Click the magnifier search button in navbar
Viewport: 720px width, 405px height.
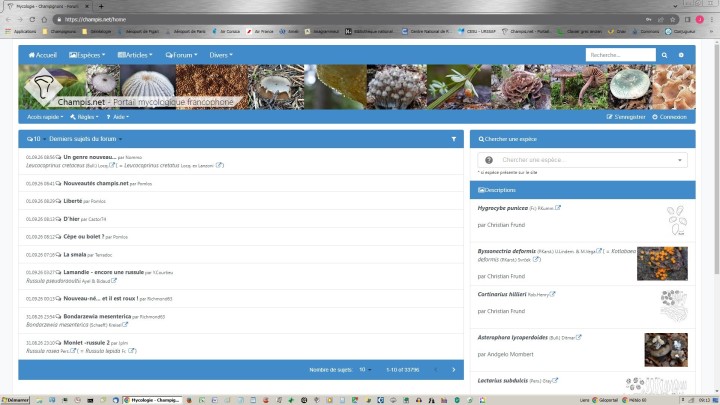(664, 55)
